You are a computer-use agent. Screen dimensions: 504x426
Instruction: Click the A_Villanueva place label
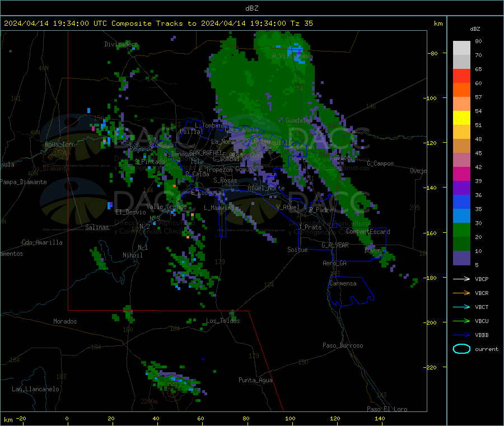pyautogui.click(x=292, y=56)
